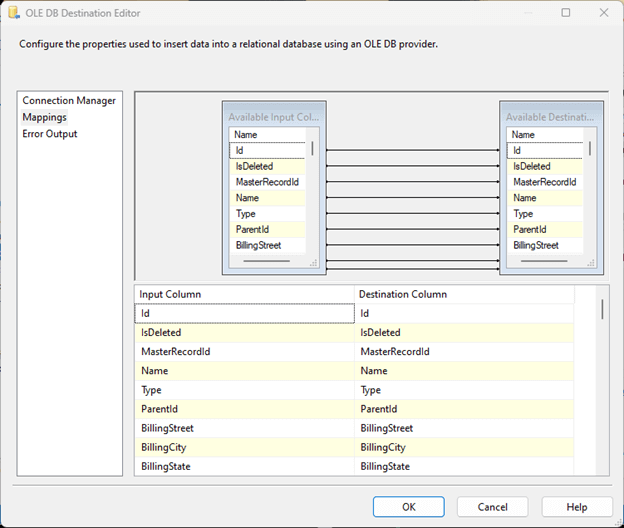Click the OK button
Image resolution: width=624 pixels, height=528 pixels.
point(409,507)
